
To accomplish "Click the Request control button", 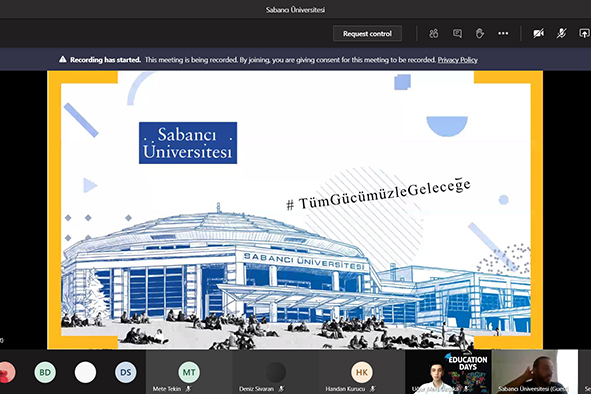I will (367, 34).
